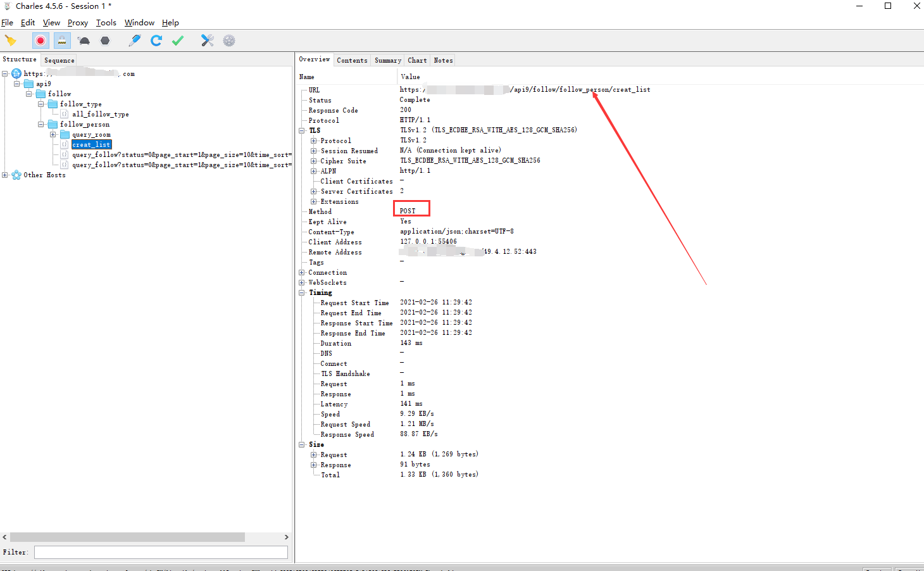Expand the Other Hosts node

coord(5,175)
